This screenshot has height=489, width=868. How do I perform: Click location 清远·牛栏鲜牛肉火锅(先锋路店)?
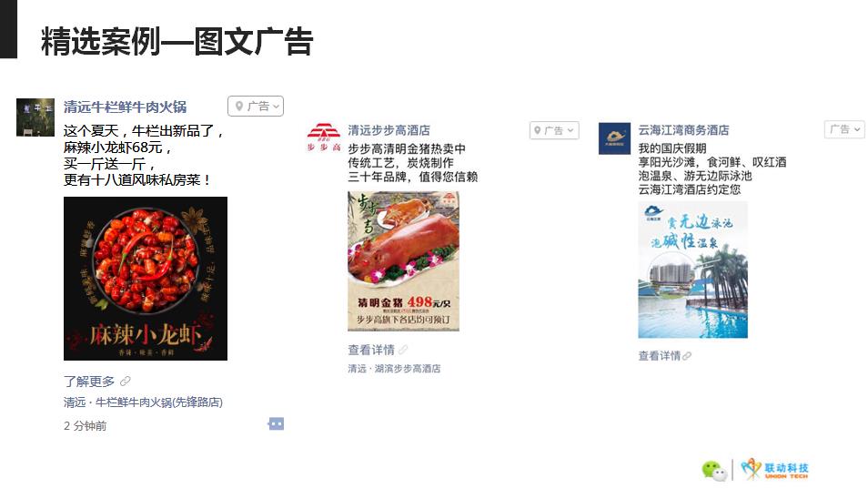[x=144, y=402]
